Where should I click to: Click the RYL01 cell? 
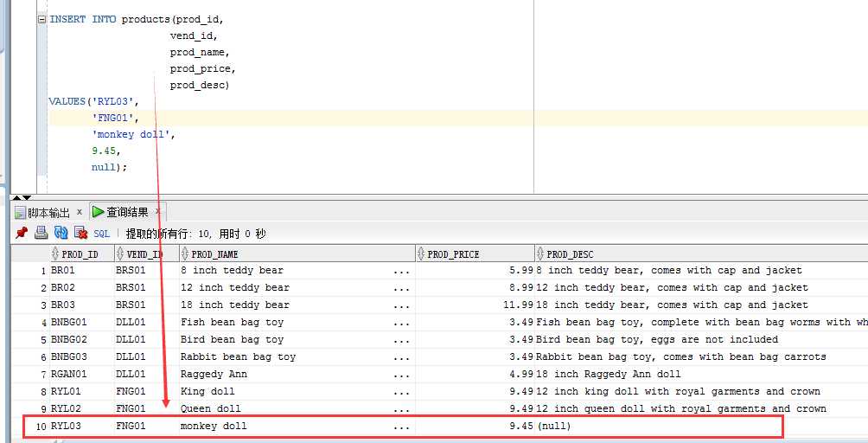(82, 391)
